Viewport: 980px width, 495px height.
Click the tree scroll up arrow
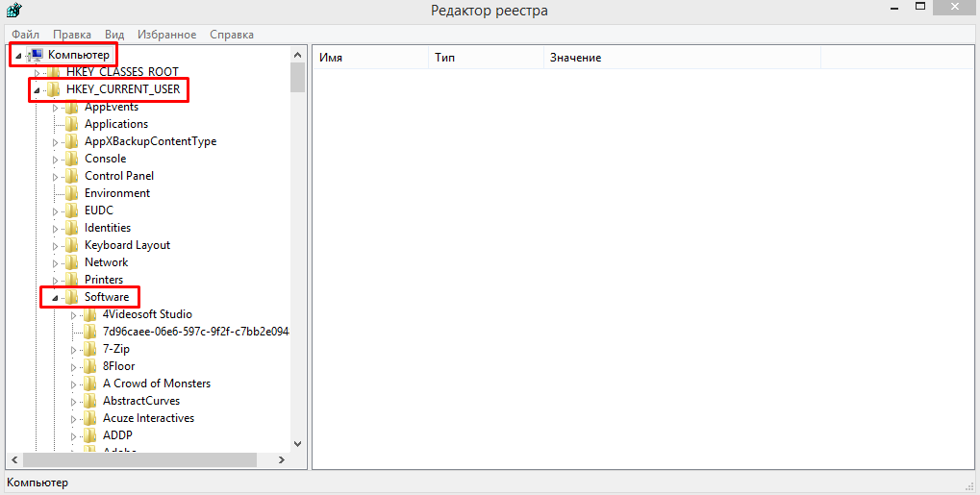[297, 55]
